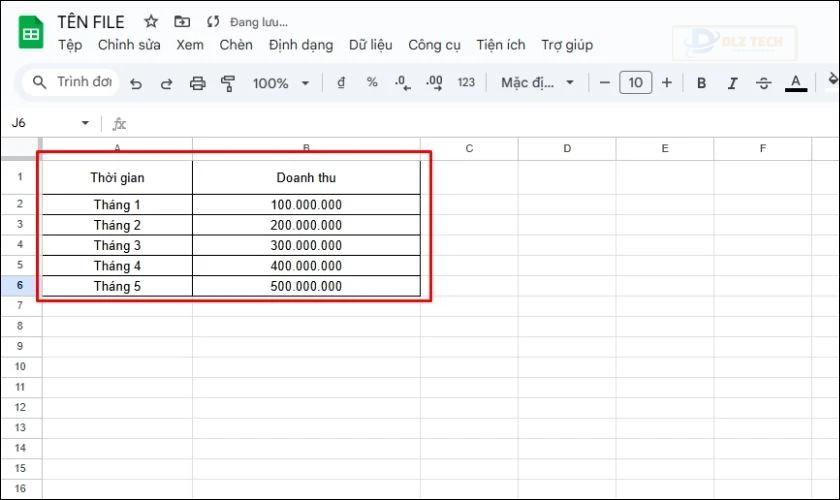This screenshot has height=500, width=840.
Task: Click the Doanh thu header cell
Action: (306, 177)
